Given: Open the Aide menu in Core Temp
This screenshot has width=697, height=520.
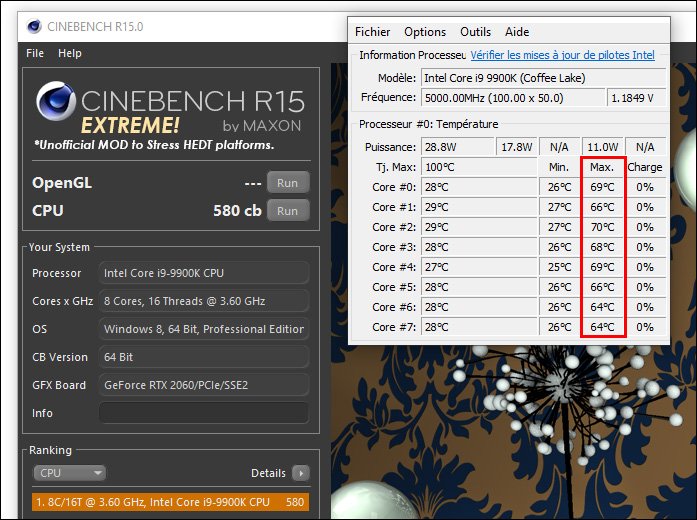Looking at the screenshot, I should tap(517, 32).
